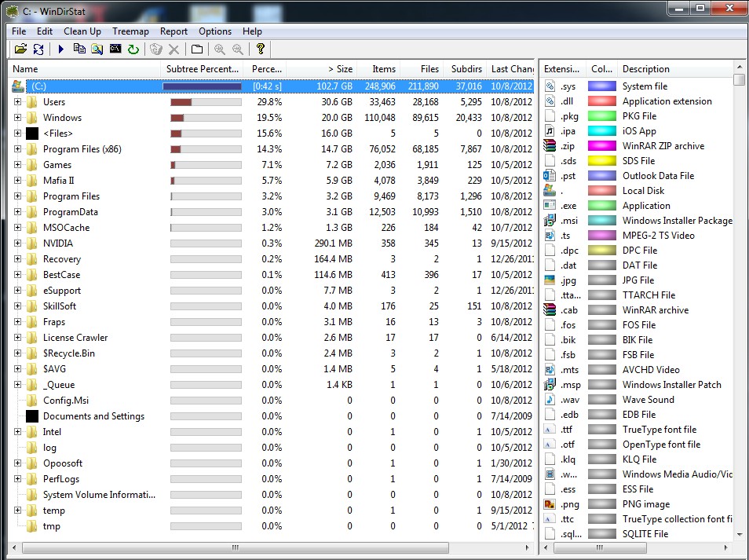This screenshot has width=749, height=560.
Task: Expand the Users folder
Action: 18,102
